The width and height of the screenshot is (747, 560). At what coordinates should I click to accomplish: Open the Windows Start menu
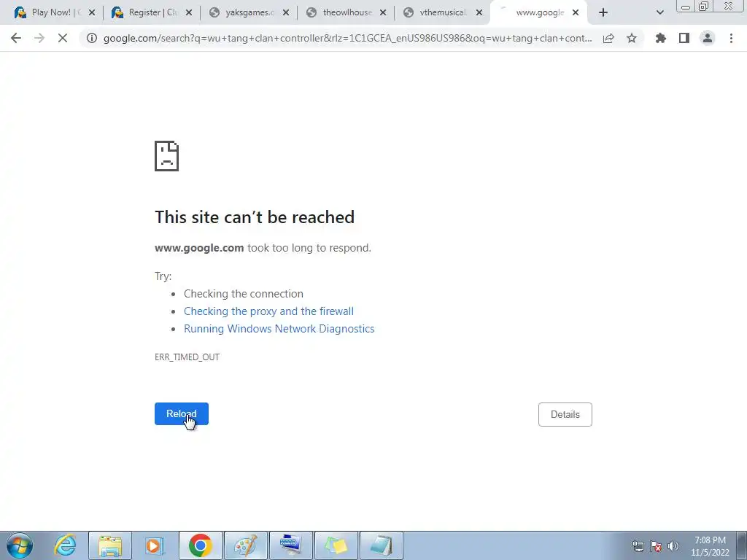(20, 545)
